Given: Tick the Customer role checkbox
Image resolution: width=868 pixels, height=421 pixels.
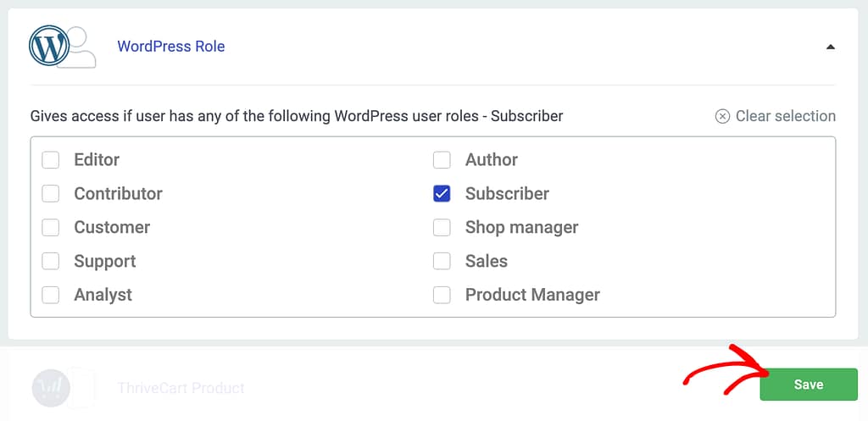Looking at the screenshot, I should pyautogui.click(x=51, y=227).
